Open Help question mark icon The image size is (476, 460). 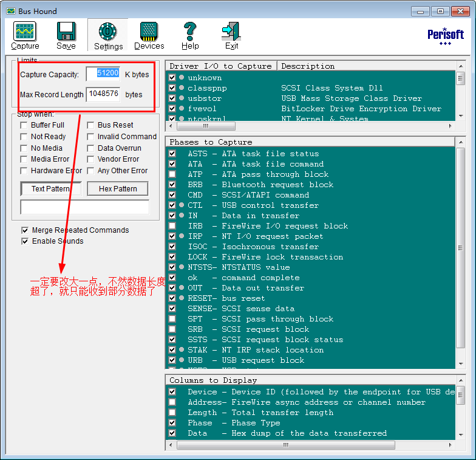click(190, 35)
